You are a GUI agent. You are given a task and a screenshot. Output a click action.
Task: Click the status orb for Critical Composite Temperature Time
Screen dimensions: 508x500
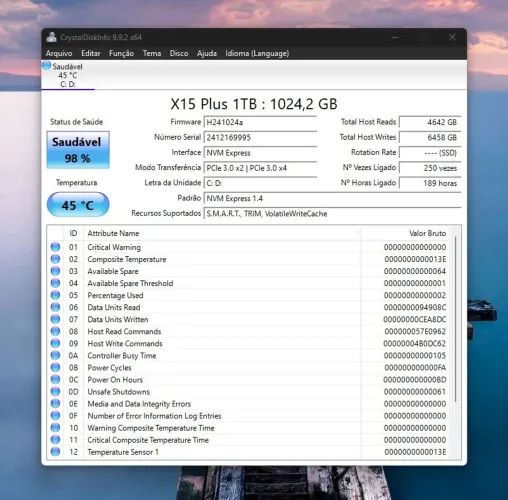[x=55, y=440]
